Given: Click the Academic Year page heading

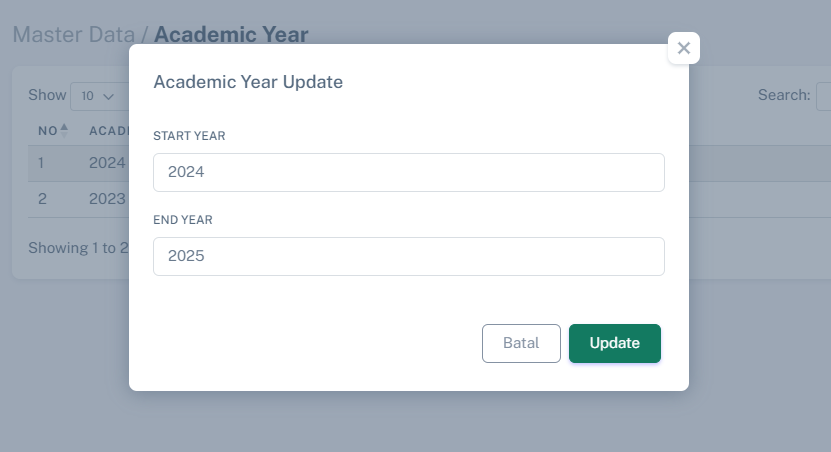Looking at the screenshot, I should pyautogui.click(x=231, y=34).
